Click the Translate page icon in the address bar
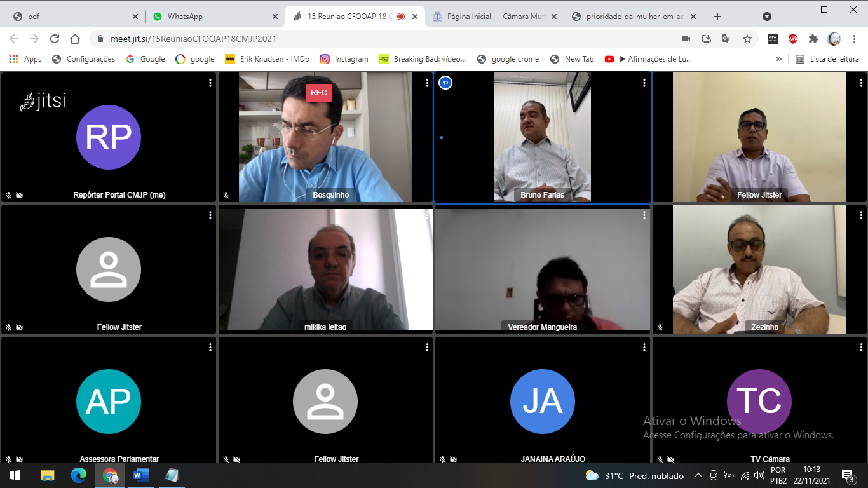This screenshot has height=488, width=868. pos(727,39)
